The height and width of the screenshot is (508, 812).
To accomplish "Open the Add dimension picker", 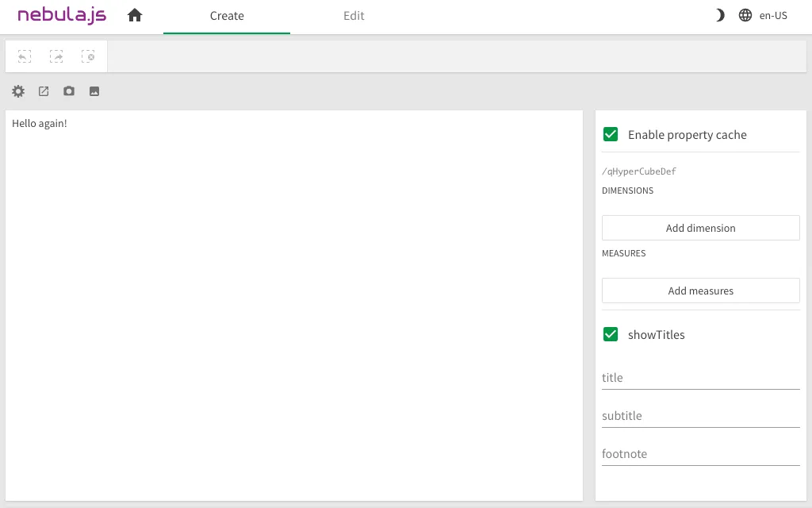I will (x=700, y=228).
